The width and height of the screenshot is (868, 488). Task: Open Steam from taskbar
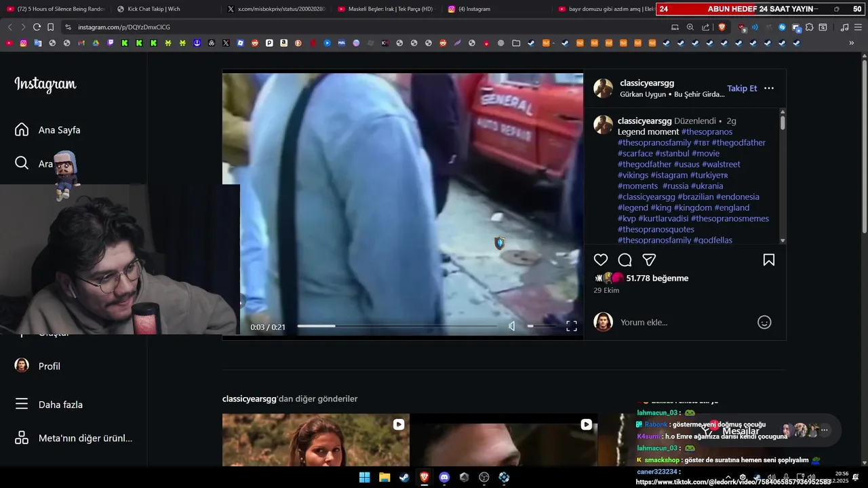pyautogui.click(x=404, y=477)
